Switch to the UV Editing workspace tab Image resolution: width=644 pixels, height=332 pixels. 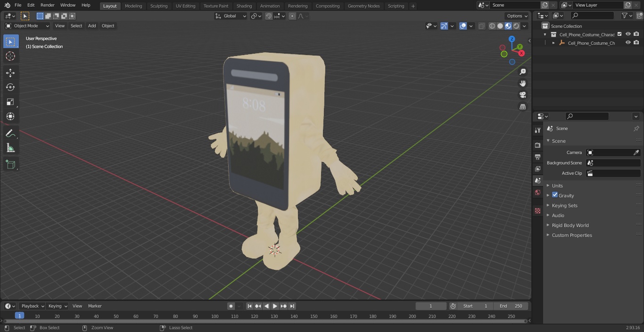click(185, 6)
